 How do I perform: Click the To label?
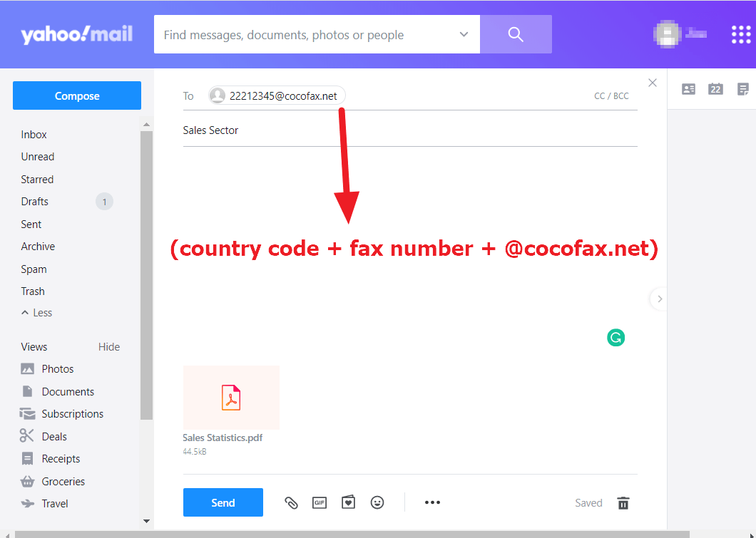coord(188,96)
